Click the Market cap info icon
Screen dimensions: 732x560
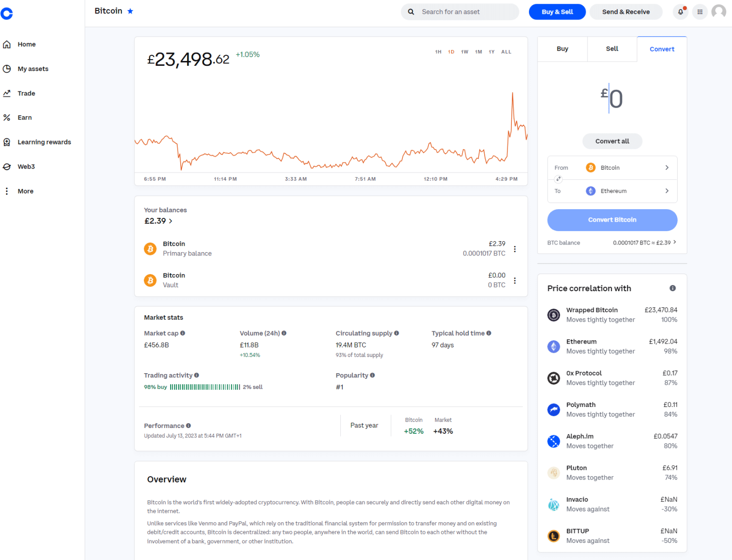tap(183, 333)
